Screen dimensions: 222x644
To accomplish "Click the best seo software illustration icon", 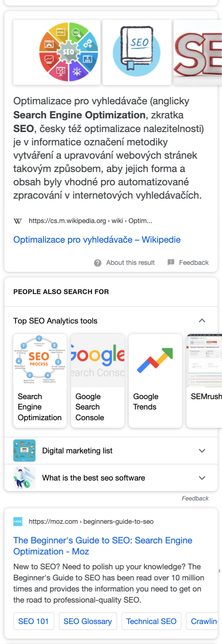I will pos(24,478).
